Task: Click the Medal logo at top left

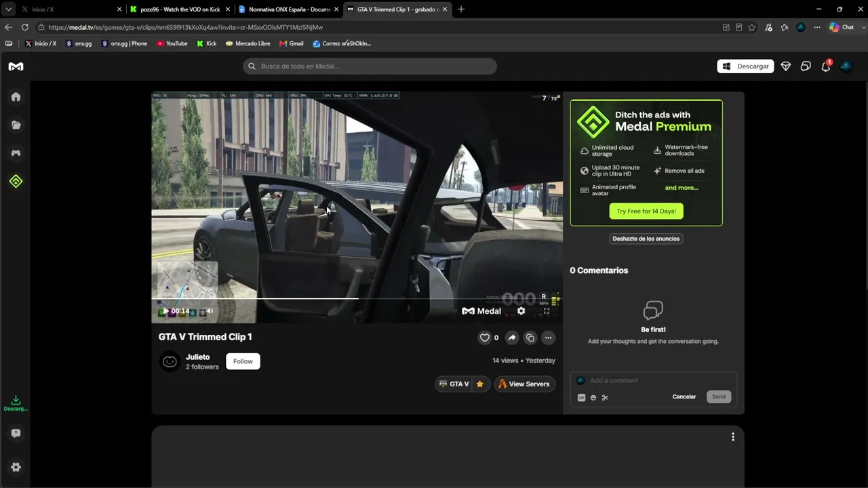Action: click(16, 66)
